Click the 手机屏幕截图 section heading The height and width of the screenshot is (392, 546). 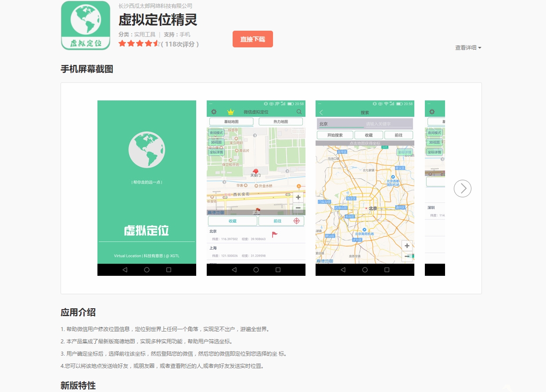[x=87, y=69]
